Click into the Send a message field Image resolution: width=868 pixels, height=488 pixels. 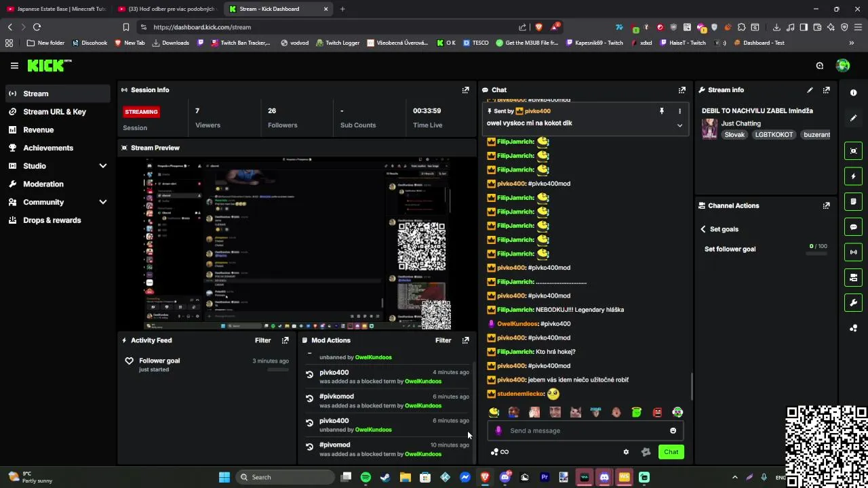click(x=587, y=430)
